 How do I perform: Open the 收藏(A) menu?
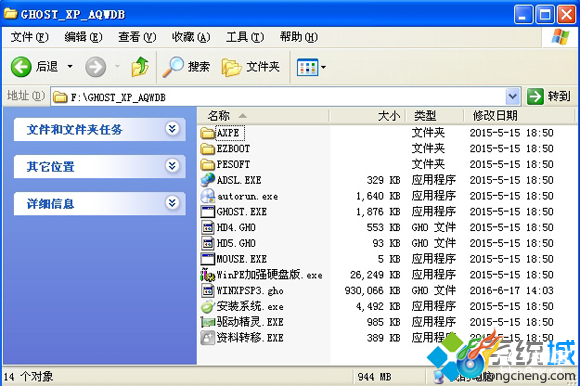coord(191,37)
